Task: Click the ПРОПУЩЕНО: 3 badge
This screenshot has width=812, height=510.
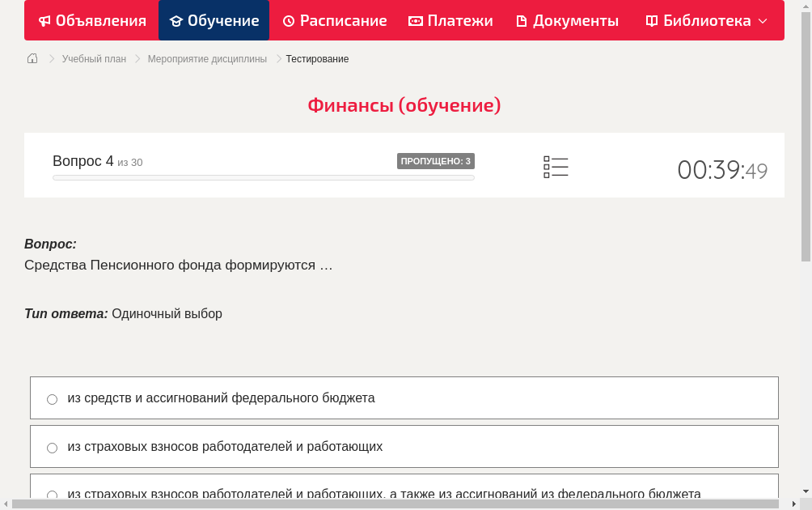Action: point(436,161)
